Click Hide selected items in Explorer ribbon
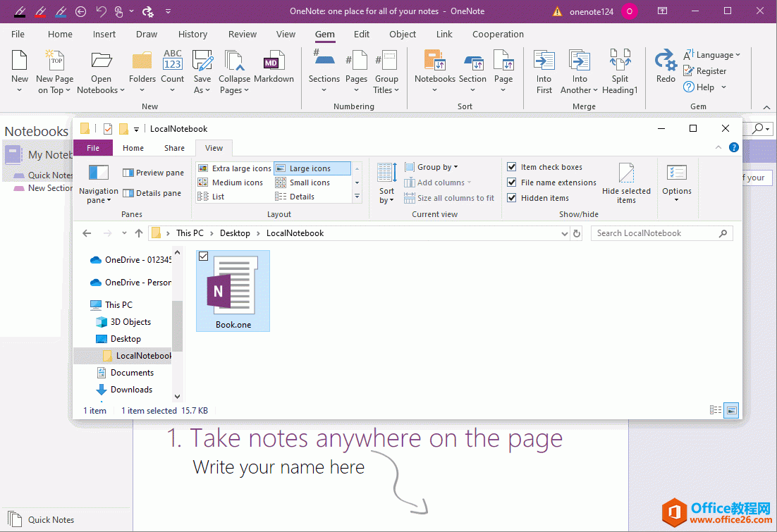The height and width of the screenshot is (532, 777). (x=627, y=185)
